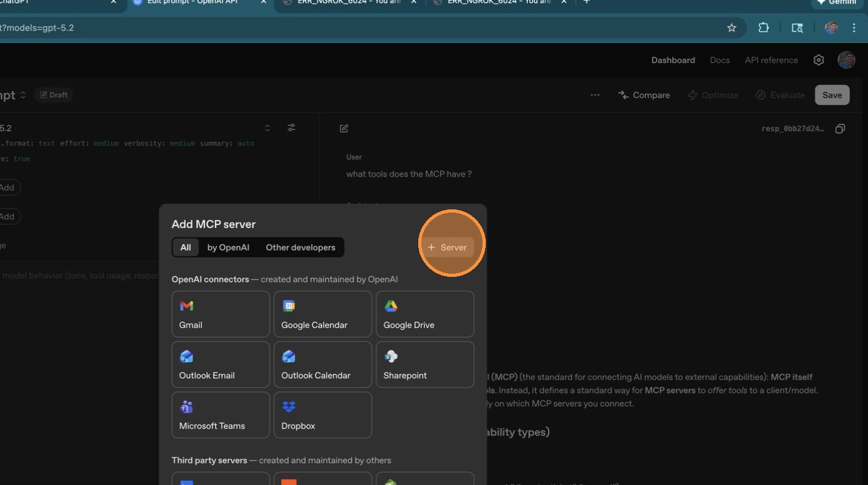Open the browser extensions puzzle icon
The image size is (868, 485).
pyautogui.click(x=763, y=28)
